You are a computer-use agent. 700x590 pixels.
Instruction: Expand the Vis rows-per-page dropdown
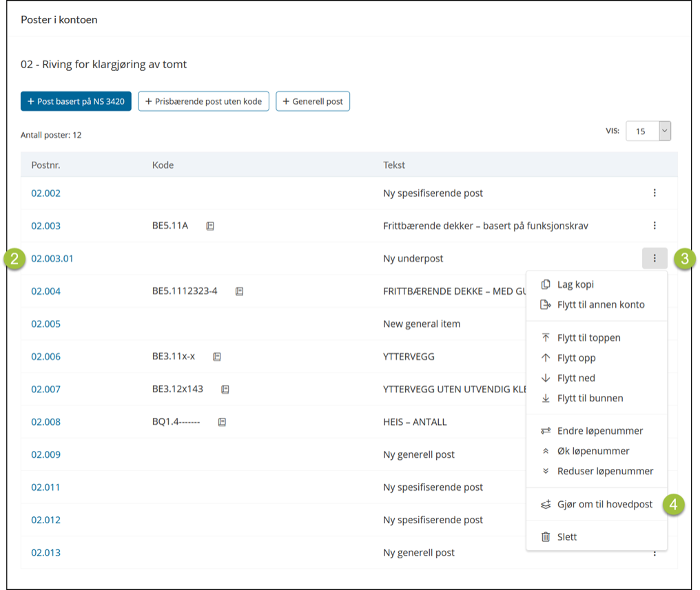click(x=664, y=131)
